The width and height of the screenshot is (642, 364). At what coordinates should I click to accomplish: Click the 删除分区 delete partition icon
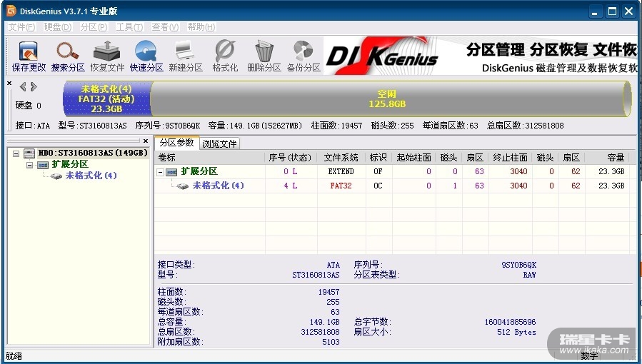[264, 56]
